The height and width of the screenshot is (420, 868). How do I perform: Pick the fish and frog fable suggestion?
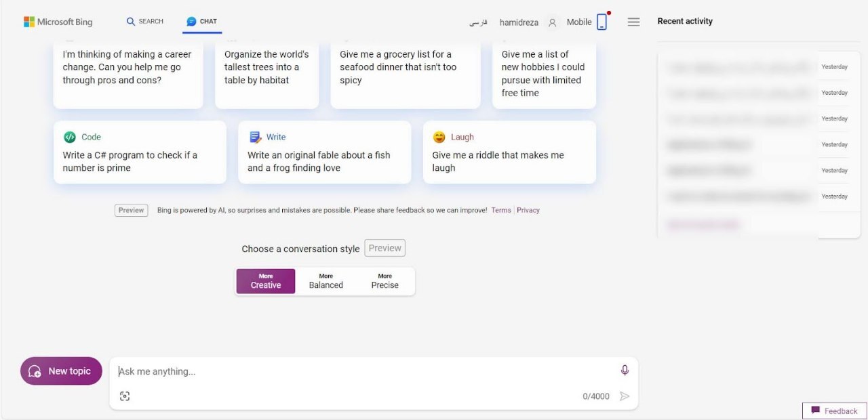click(x=324, y=161)
